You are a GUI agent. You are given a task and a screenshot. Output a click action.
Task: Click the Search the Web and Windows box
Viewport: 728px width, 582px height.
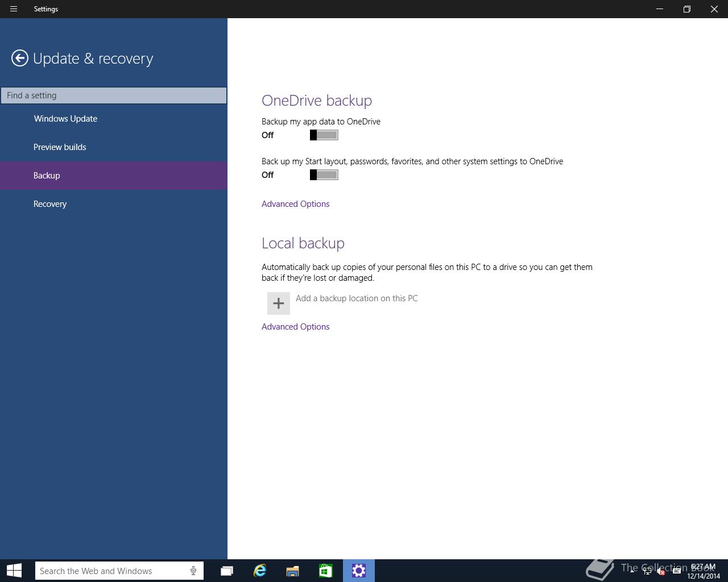(119, 571)
